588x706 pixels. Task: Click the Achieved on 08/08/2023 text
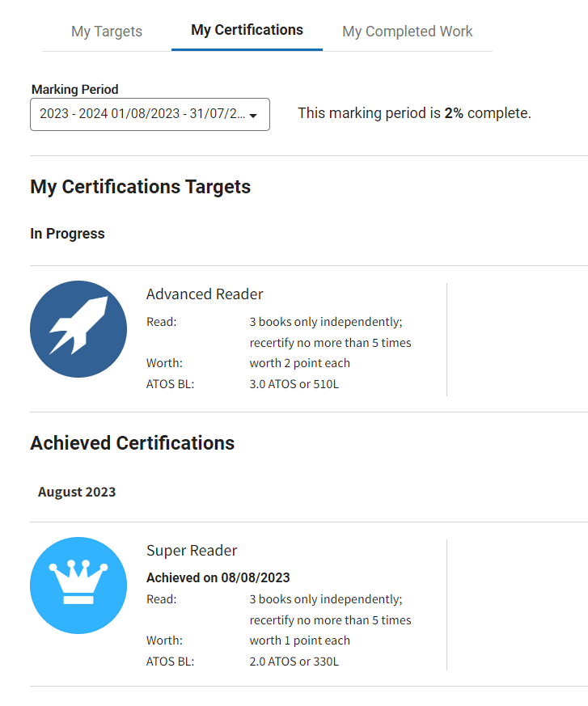click(x=218, y=577)
